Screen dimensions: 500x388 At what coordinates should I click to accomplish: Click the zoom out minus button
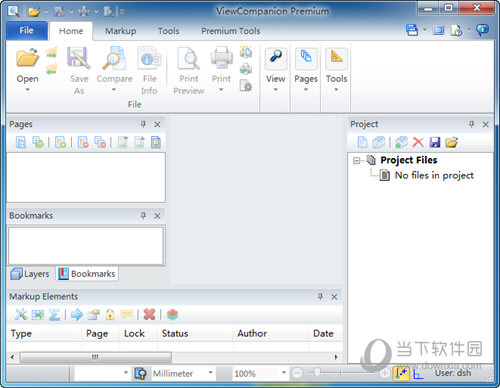click(x=297, y=373)
